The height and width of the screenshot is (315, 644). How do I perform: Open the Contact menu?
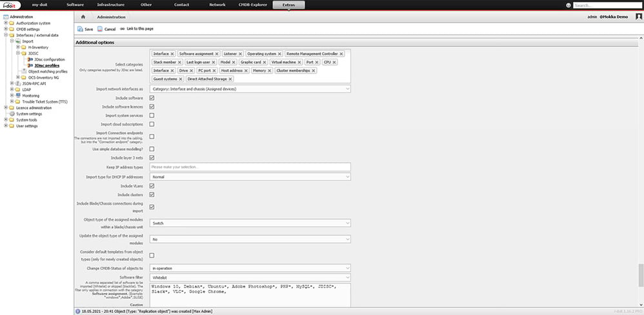pos(181,5)
